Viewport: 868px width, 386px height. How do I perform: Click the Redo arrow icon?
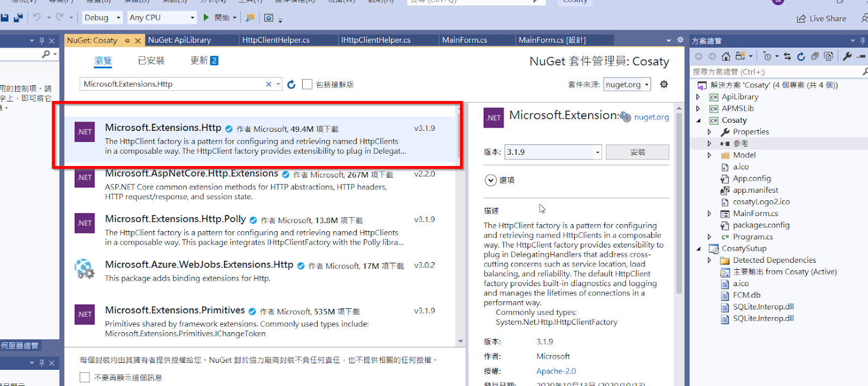pos(60,17)
